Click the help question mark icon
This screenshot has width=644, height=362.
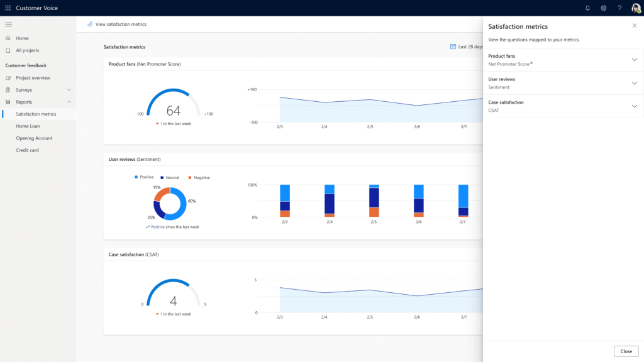tap(619, 8)
